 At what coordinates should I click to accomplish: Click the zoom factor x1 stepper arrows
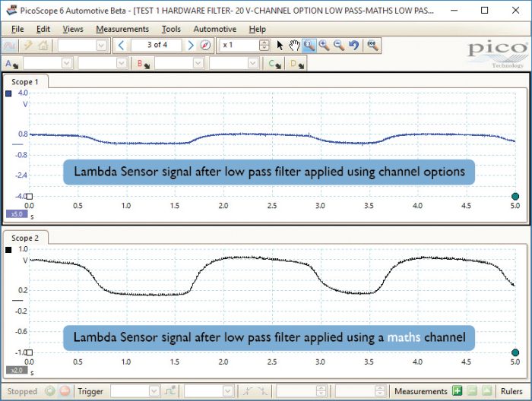tap(264, 45)
